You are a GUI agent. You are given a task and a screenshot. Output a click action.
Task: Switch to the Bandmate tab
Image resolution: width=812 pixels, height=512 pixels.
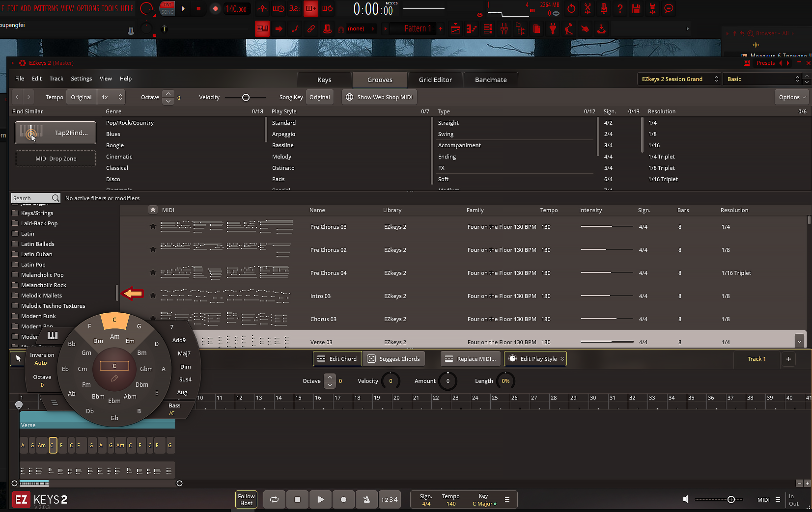point(491,80)
